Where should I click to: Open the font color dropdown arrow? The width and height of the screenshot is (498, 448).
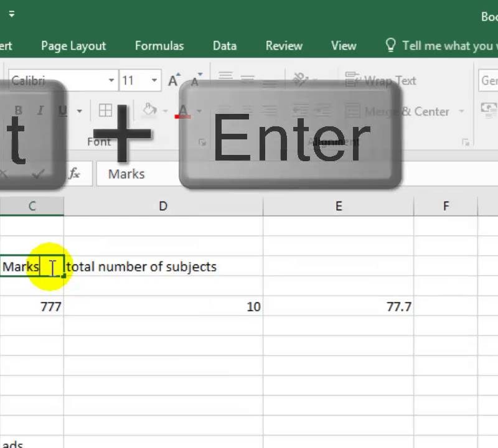(199, 111)
